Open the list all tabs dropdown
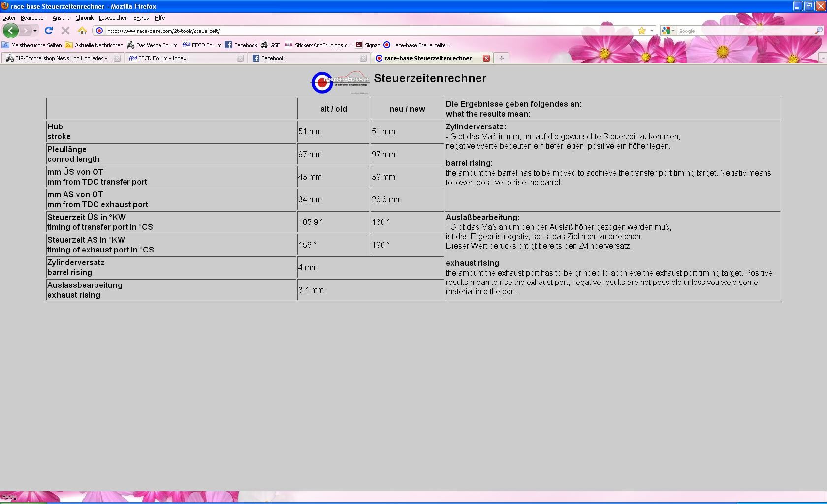 click(x=822, y=58)
